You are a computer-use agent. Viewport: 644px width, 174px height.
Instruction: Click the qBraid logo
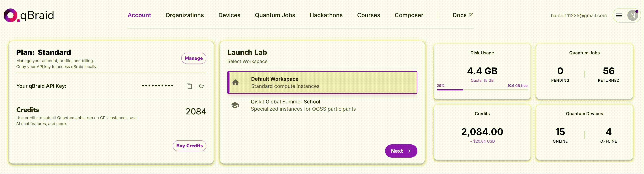click(29, 15)
